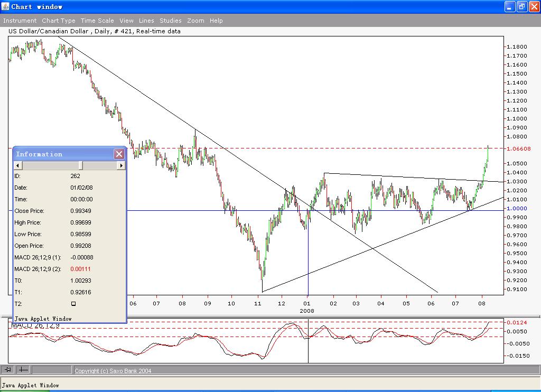
Task: Open the Time Scale menu
Action: tap(97, 21)
